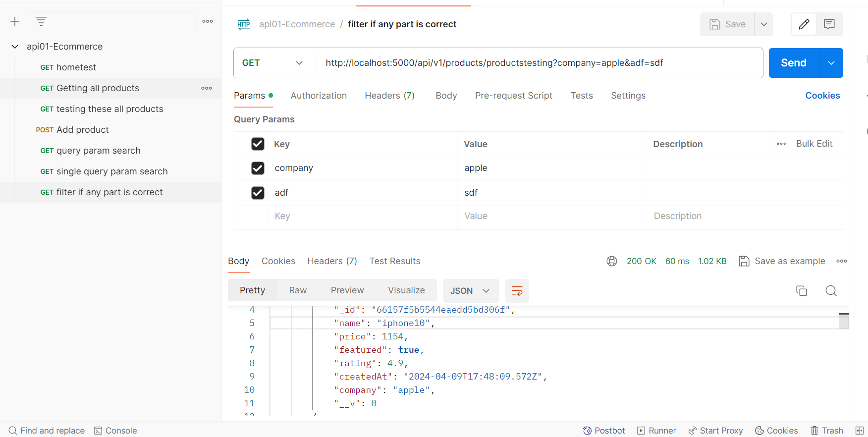The height and width of the screenshot is (437, 868).
Task: Open request Headers (7) tab
Action: [389, 96]
